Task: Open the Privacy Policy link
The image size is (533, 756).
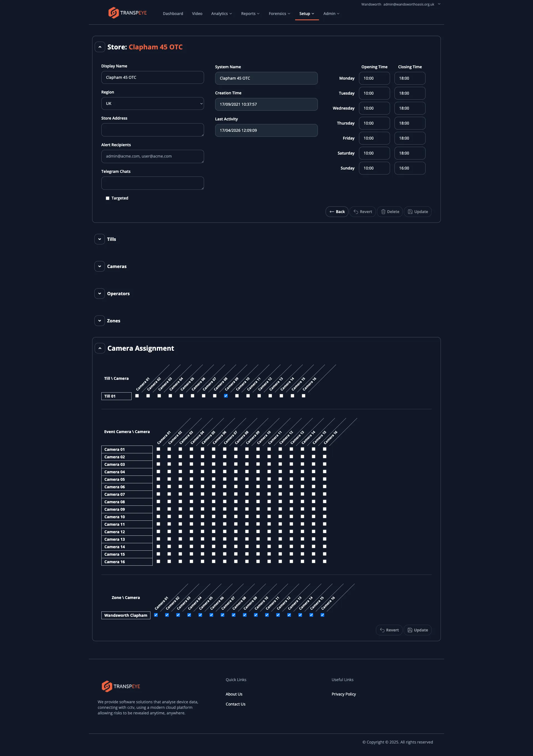Action: [344, 694]
